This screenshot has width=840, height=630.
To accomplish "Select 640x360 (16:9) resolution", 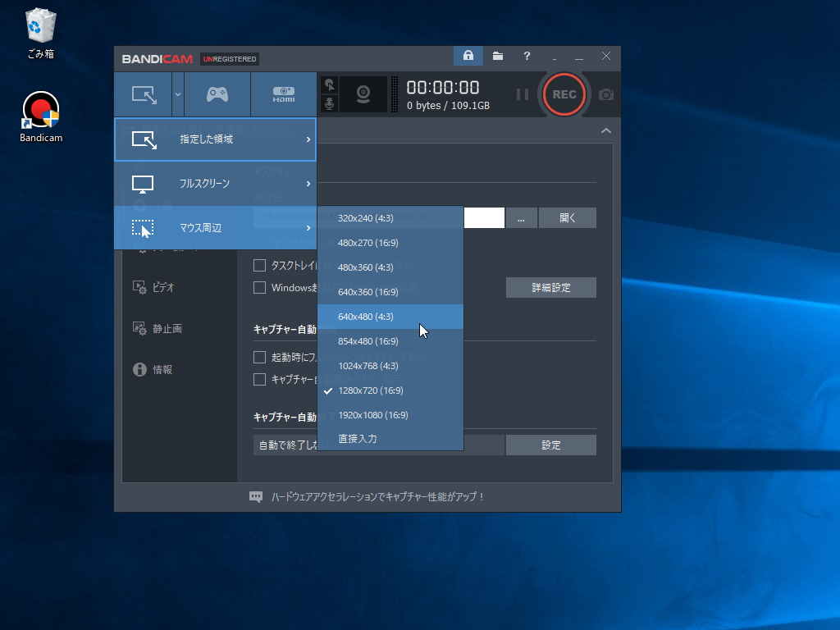I will pyautogui.click(x=390, y=292).
